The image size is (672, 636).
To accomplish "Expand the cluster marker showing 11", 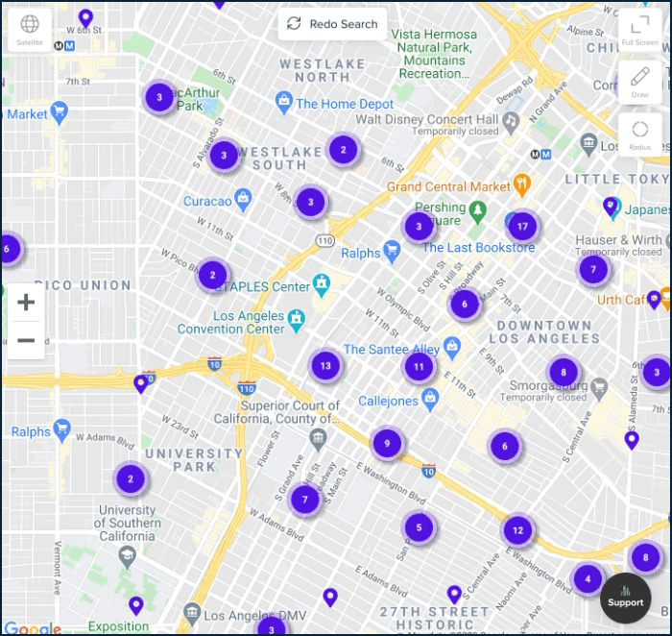I will 419,366.
